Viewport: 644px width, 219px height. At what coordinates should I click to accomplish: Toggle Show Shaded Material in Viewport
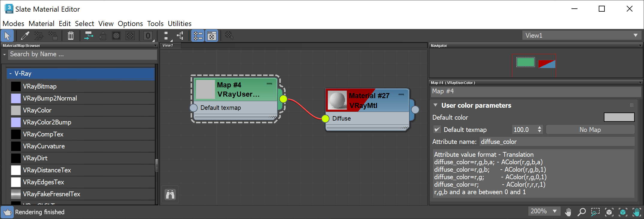coord(116,36)
